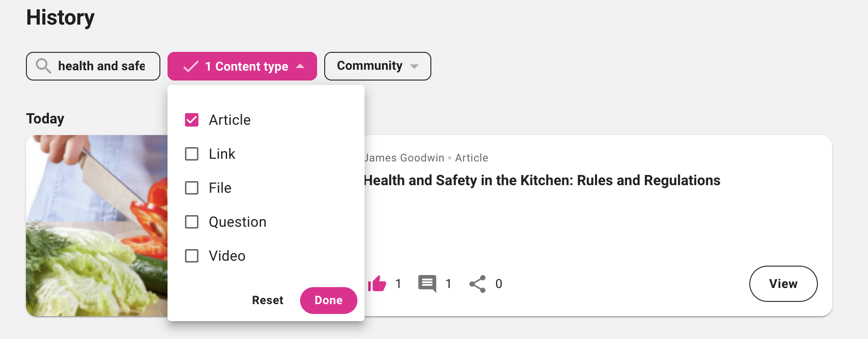Viewport: 868px width, 339px height.
Task: Click the Community dropdown arrow
Action: click(x=414, y=67)
